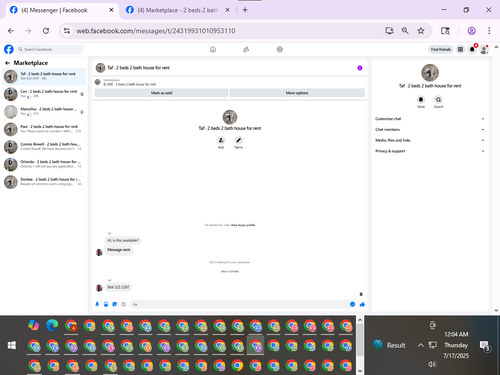500x375 pixels.
Task: Open Paul conversation in list
Action: pos(44,129)
